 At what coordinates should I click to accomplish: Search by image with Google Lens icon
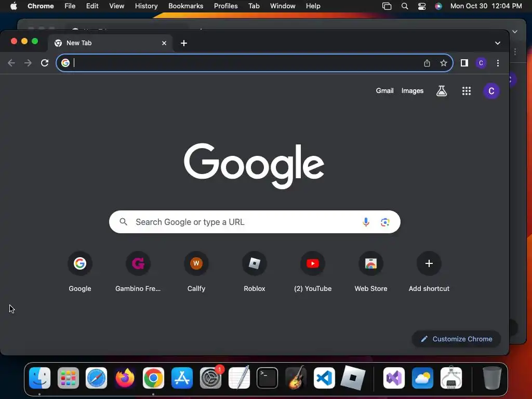click(385, 222)
